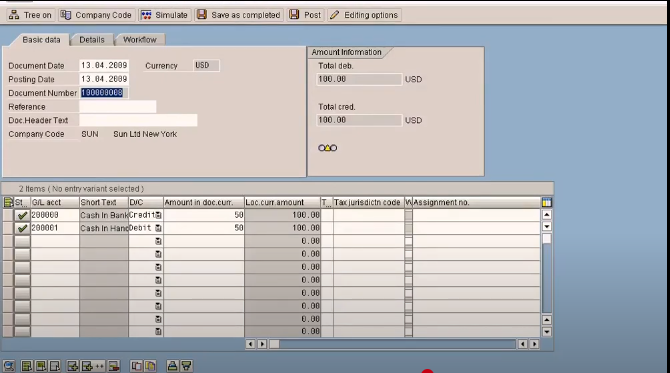Click the Loc.curr.amount column header
The height and width of the screenshot is (373, 670).
click(282, 202)
